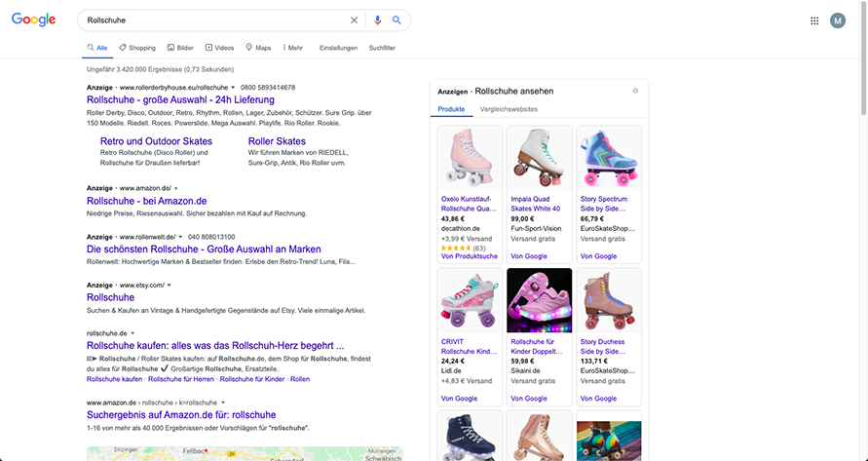Click the pink Oxelo Kunstlauf roller skate image
This screenshot has height=461, width=868.
click(x=470, y=159)
